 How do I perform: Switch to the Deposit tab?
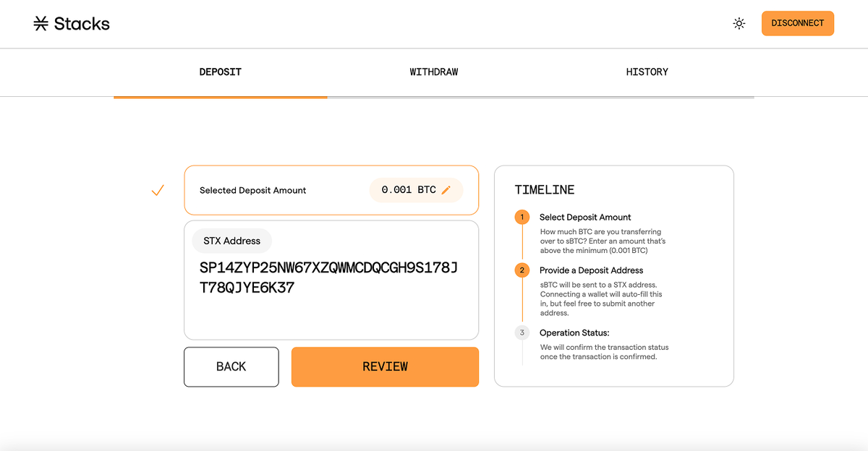220,72
